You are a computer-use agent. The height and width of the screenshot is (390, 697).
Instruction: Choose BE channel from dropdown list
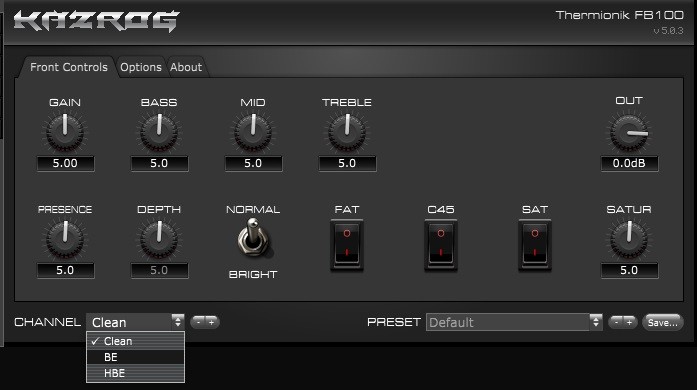[136, 357]
